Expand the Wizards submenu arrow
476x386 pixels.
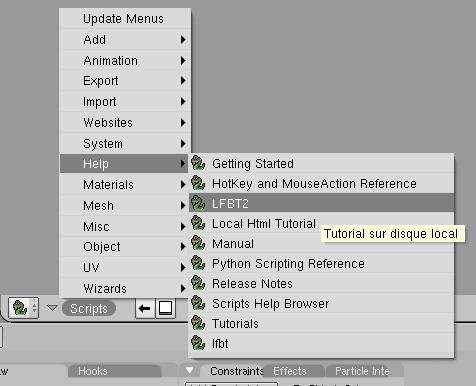click(183, 288)
